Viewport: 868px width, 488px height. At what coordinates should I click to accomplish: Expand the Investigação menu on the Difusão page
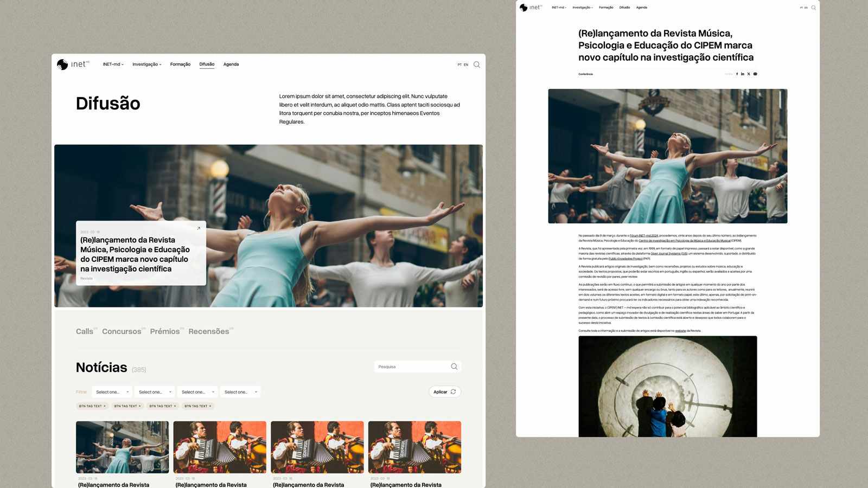[146, 64]
